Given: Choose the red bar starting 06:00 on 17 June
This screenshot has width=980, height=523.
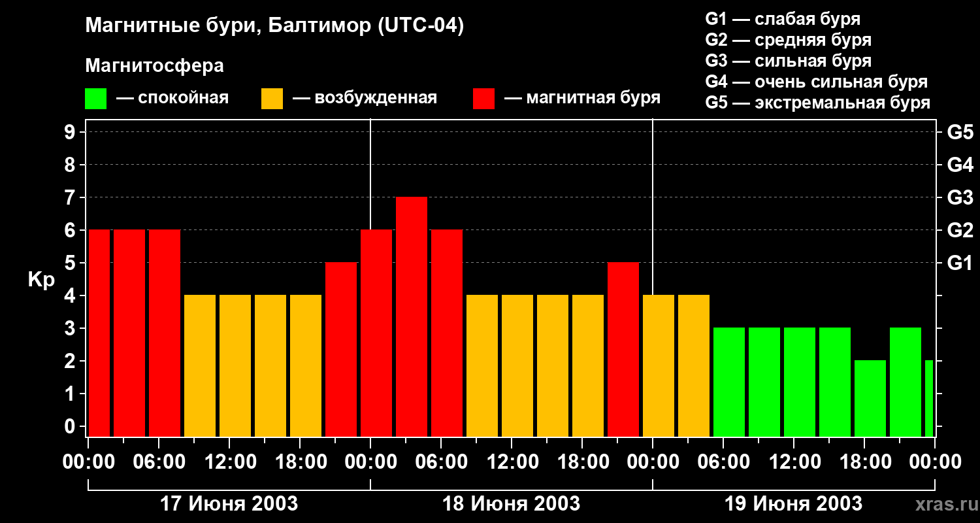Looking at the screenshot, I should [165, 333].
